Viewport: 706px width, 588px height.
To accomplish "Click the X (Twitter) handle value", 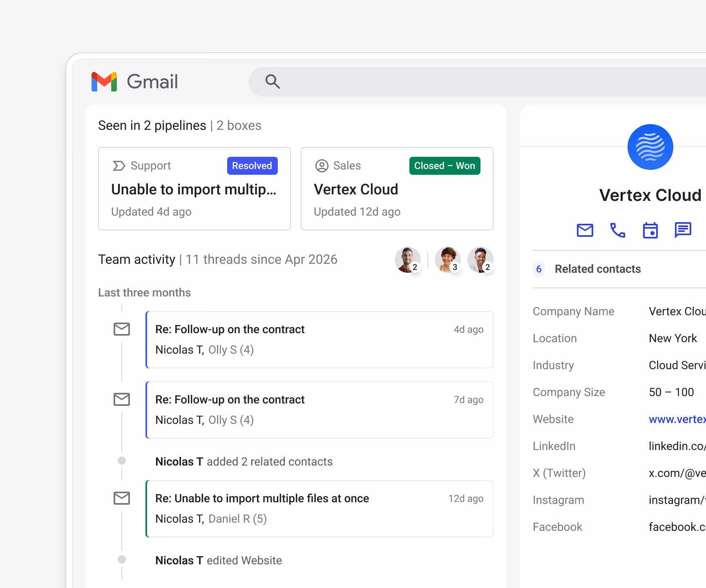I will point(677,473).
